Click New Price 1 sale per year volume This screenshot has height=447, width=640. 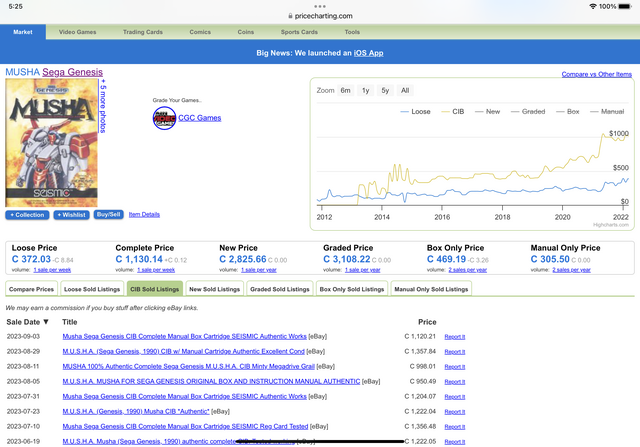click(x=259, y=270)
